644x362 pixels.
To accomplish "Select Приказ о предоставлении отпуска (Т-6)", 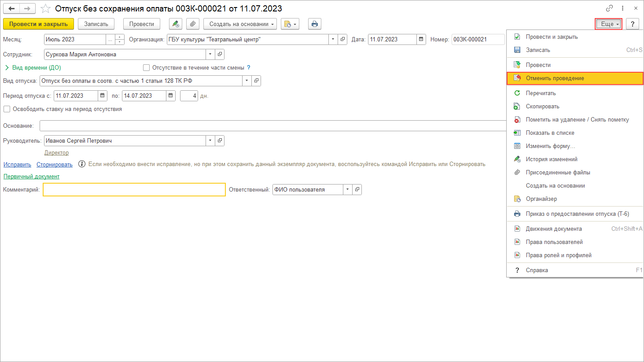I will (575, 214).
